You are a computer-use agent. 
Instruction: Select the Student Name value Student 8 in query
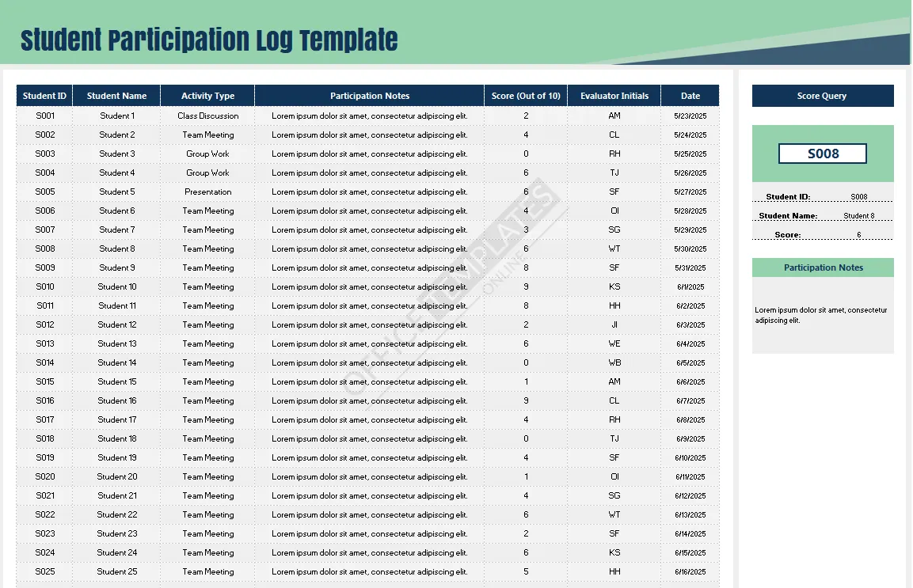859,216
